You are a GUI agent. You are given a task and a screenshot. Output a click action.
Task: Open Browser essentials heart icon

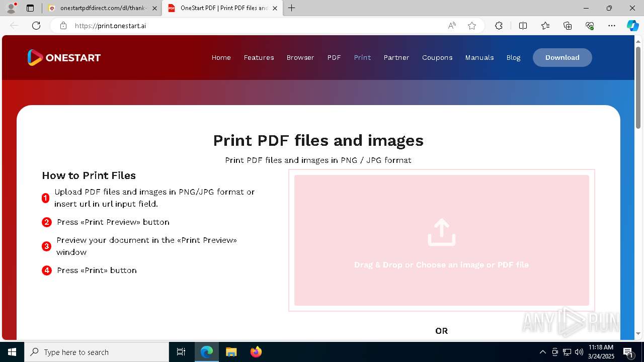tap(590, 26)
